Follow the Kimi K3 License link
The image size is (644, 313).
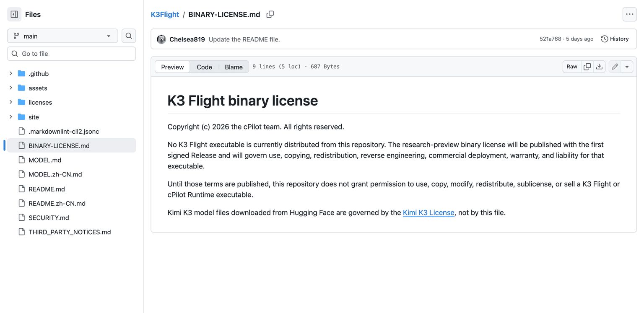click(x=428, y=212)
